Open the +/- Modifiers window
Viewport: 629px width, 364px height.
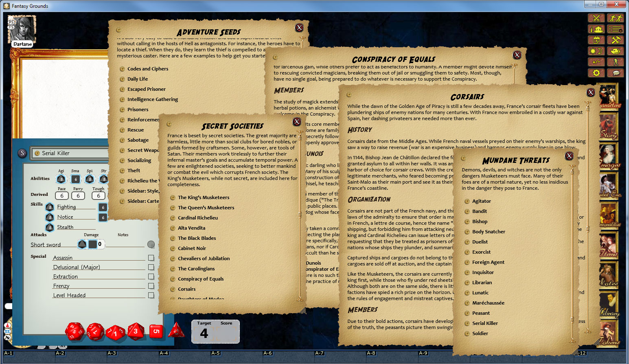[596, 61]
